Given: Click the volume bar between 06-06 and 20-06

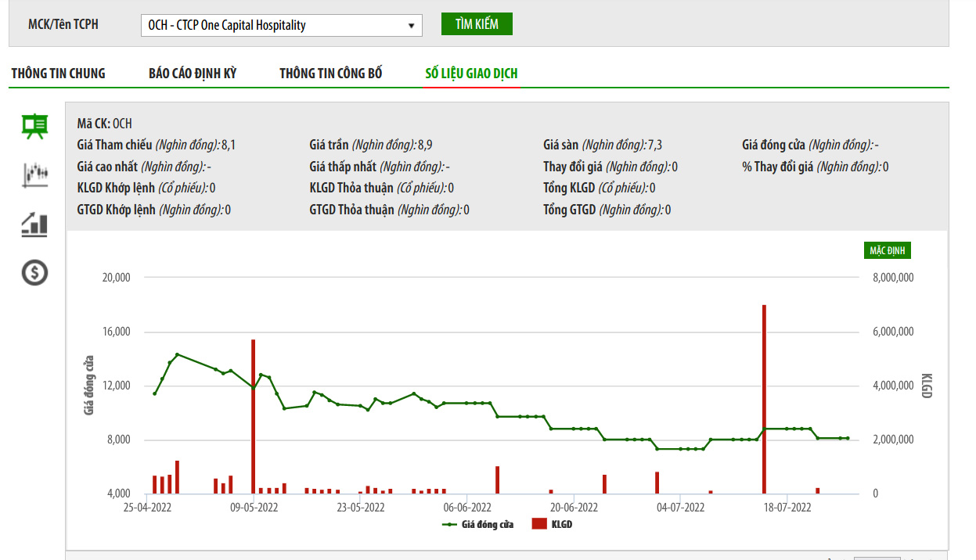Looking at the screenshot, I should (x=497, y=479).
